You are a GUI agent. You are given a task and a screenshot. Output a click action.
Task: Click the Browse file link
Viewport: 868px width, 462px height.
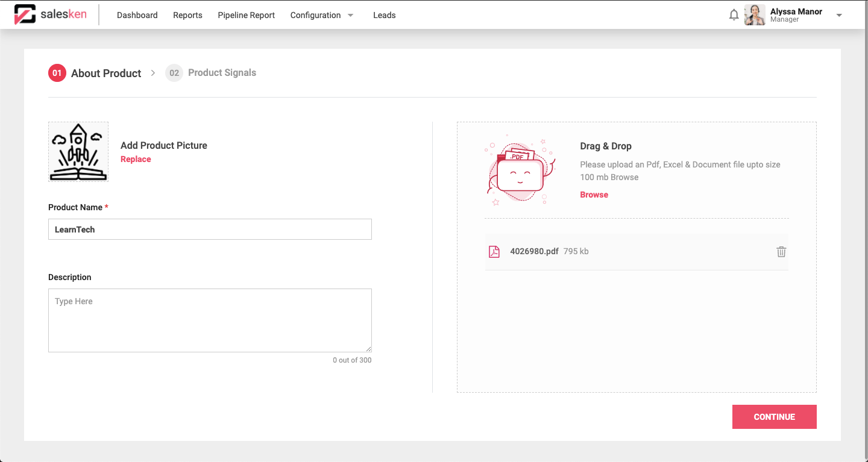(594, 195)
